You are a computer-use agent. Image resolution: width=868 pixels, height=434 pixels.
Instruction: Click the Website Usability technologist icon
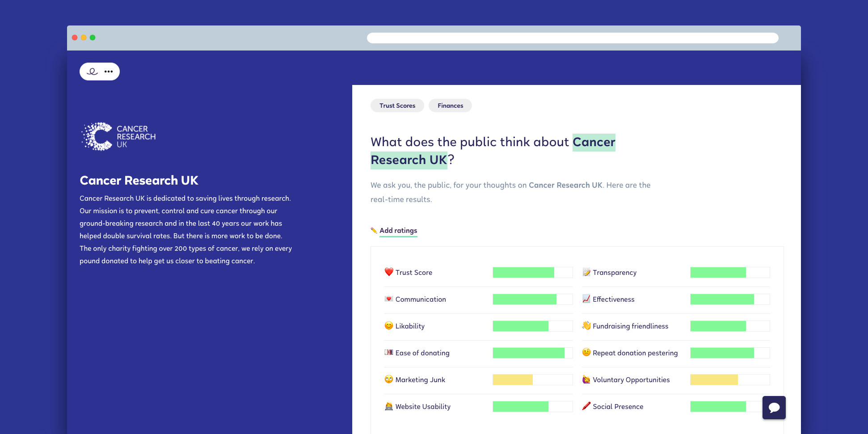tap(389, 406)
